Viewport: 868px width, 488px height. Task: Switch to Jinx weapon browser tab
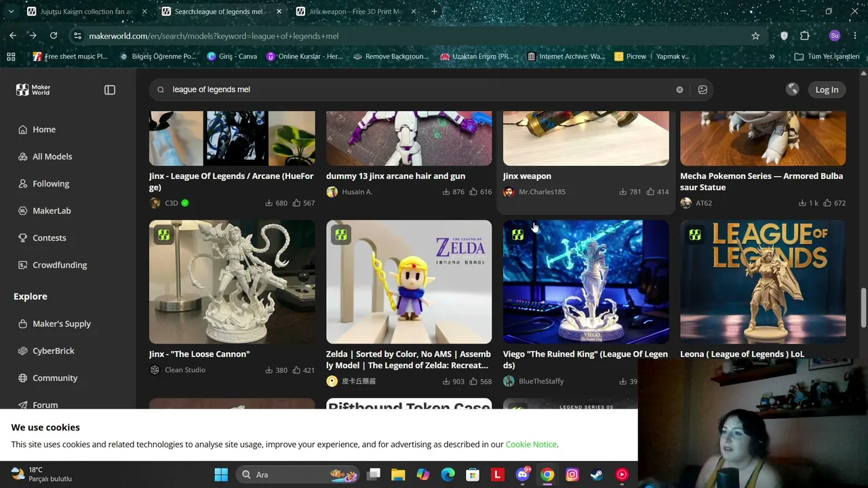(356, 12)
